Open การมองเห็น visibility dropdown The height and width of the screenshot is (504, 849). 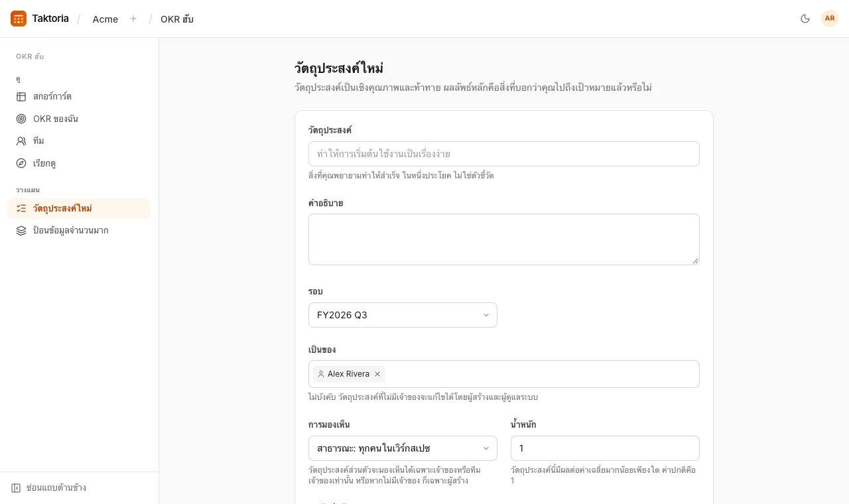click(x=403, y=448)
